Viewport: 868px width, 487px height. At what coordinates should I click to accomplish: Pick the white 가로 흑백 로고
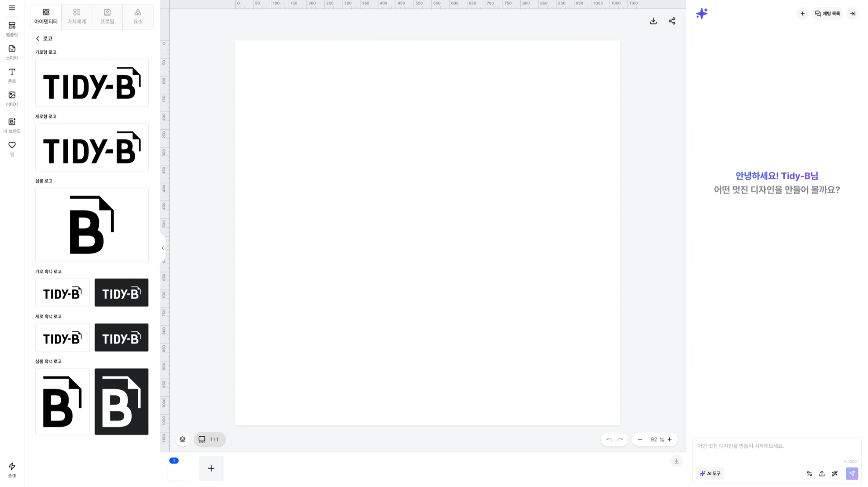click(62, 293)
